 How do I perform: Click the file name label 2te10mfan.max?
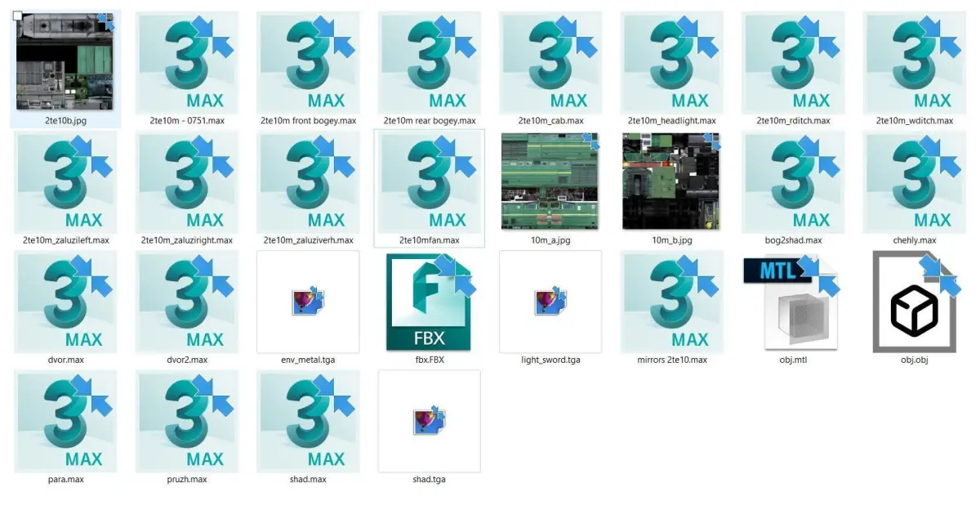[x=430, y=240]
